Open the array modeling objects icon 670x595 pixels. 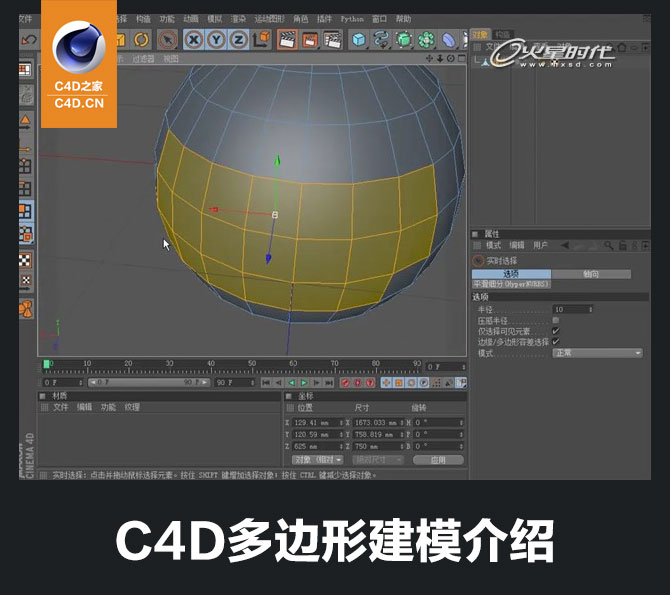click(426, 40)
